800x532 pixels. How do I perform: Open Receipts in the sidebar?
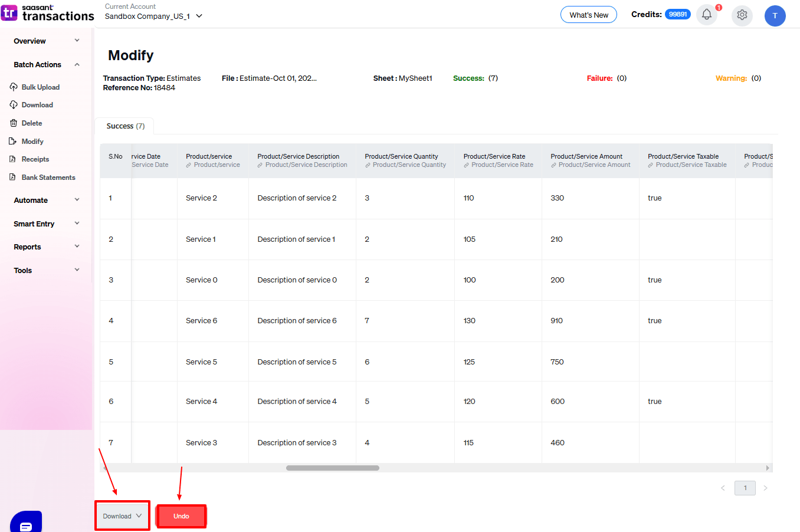click(35, 159)
